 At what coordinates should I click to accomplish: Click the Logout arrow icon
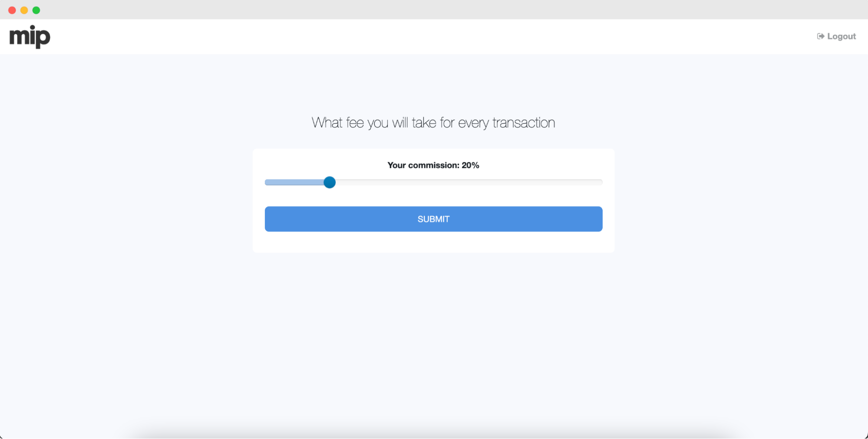[x=820, y=36]
